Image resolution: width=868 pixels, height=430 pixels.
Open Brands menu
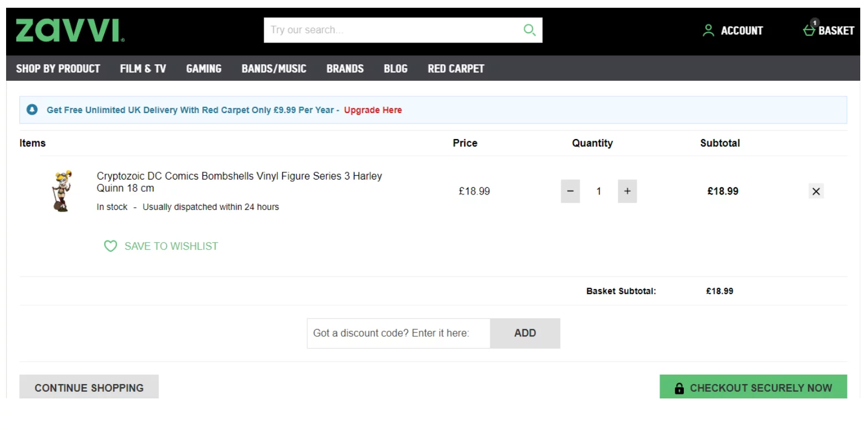coord(345,69)
